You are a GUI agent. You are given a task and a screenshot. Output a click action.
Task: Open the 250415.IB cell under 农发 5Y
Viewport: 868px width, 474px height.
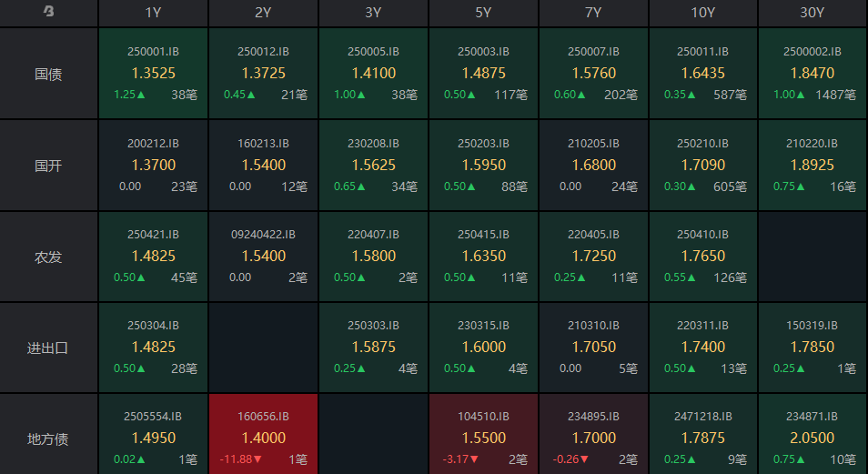[483, 257]
